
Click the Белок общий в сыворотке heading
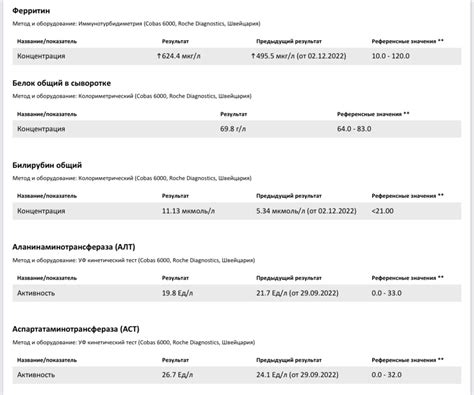pyautogui.click(x=62, y=83)
